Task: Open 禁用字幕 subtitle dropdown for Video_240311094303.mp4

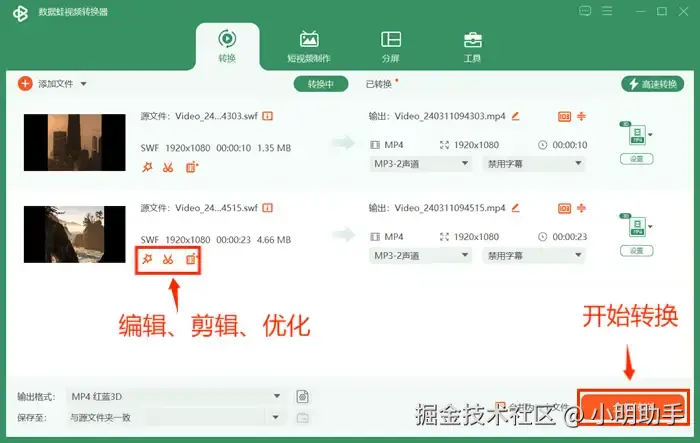Action: coord(534,164)
